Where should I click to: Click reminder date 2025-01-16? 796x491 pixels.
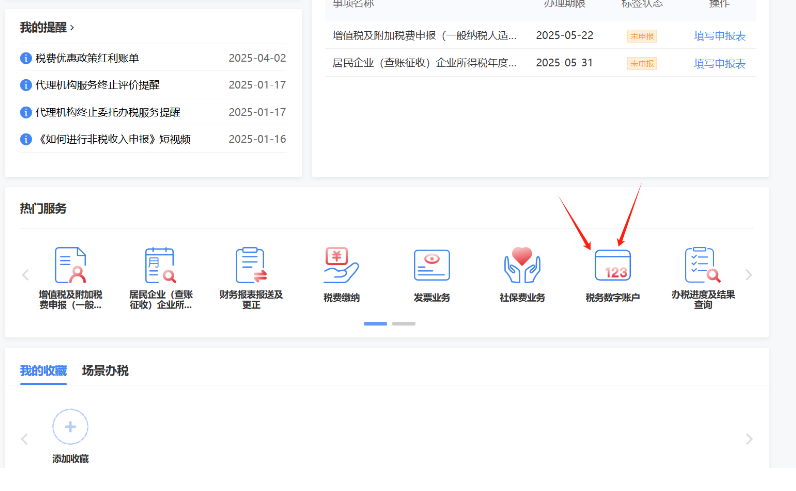pyautogui.click(x=257, y=139)
